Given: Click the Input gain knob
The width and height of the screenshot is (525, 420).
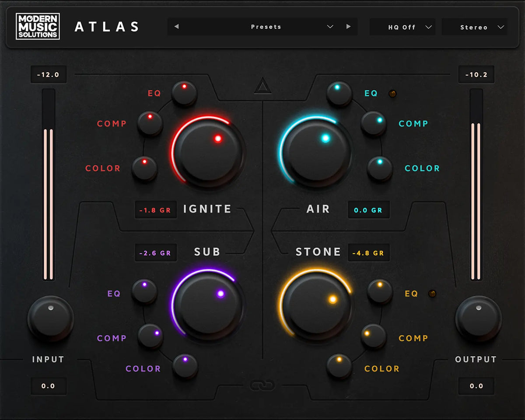Looking at the screenshot, I should point(50,319).
